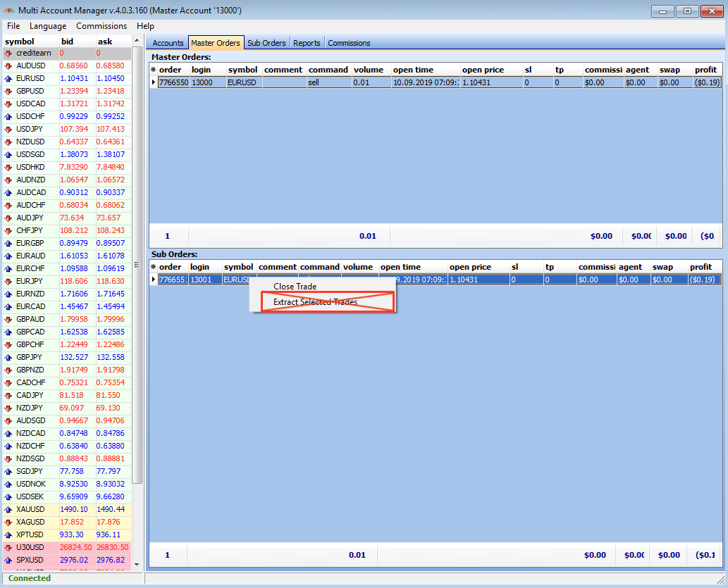Screen dimensions: 728x588
Task: Sort Master Orders by the profit column header
Action: (707, 70)
